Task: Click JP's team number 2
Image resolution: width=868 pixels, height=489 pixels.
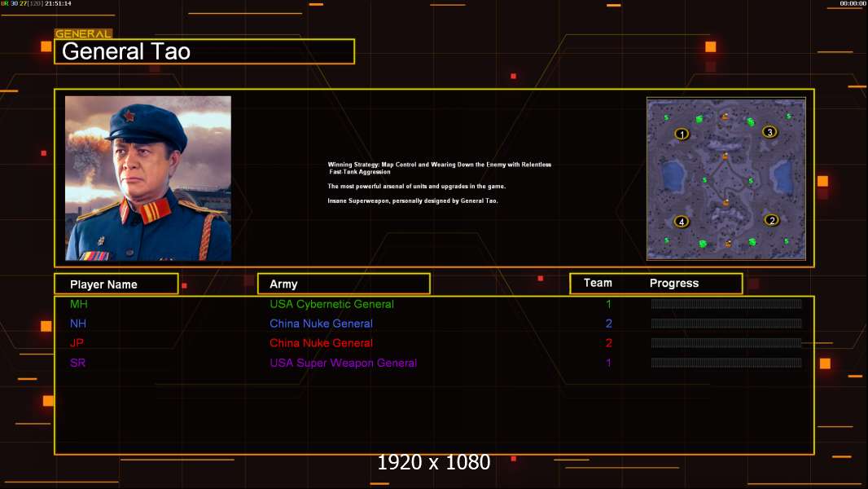Action: (x=609, y=343)
